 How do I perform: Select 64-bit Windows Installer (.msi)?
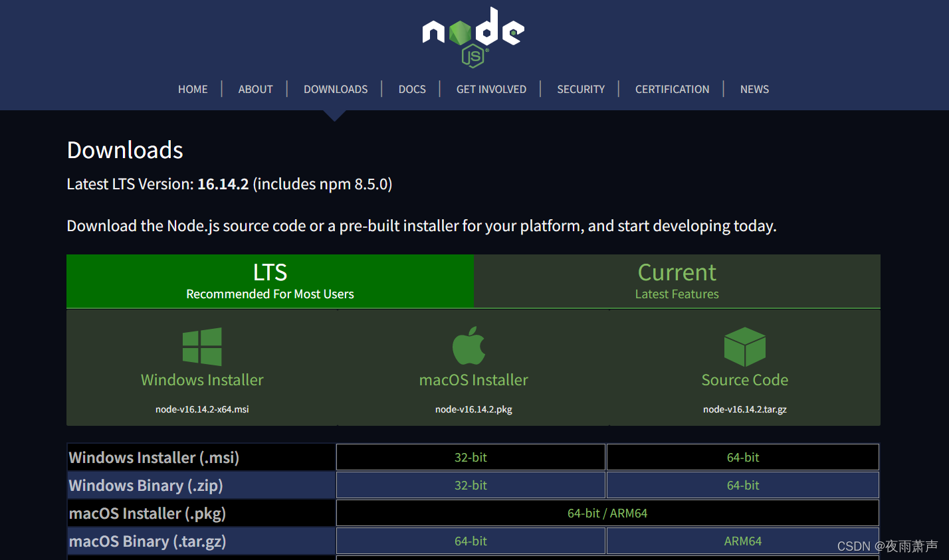point(743,457)
